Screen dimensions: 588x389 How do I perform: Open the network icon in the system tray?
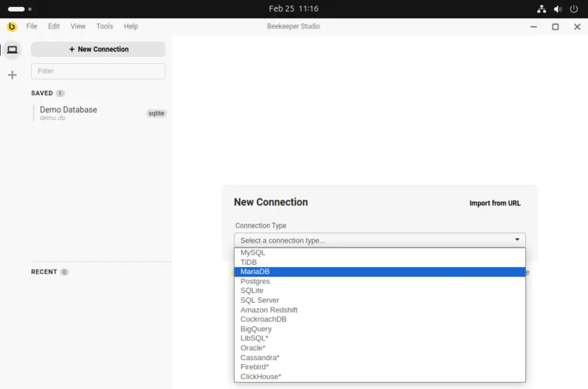pos(541,9)
